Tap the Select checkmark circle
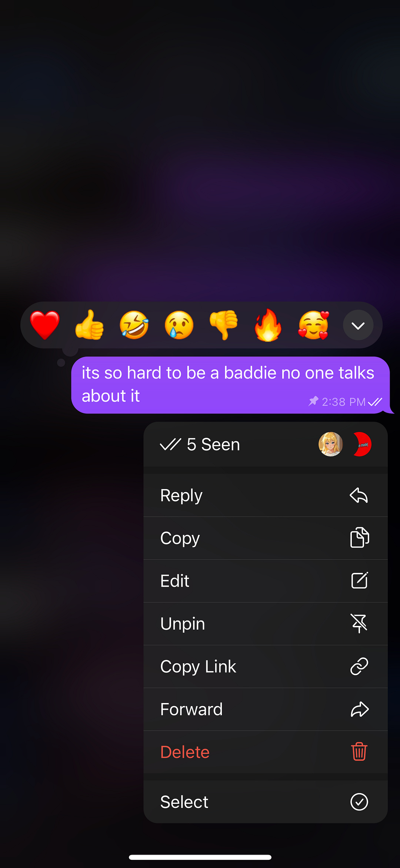The image size is (400, 868). pos(359,802)
